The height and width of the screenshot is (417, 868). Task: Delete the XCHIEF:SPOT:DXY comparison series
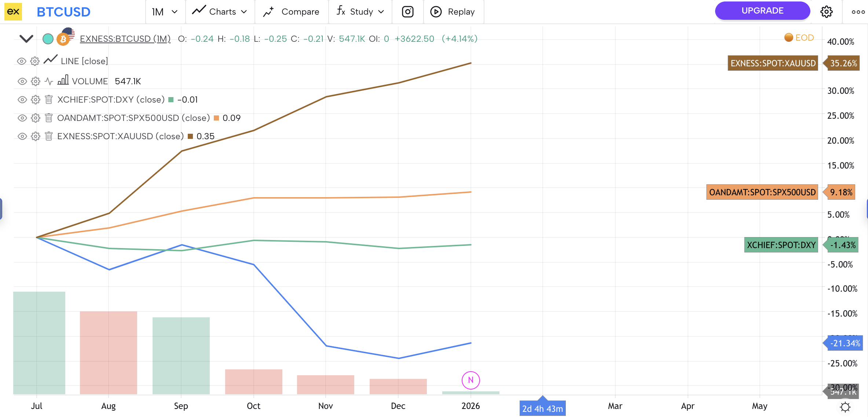tap(49, 100)
